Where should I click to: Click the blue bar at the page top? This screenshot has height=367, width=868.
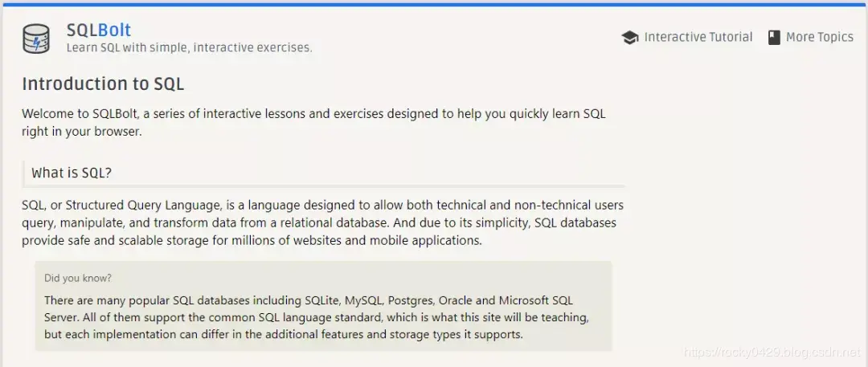coord(434,4)
